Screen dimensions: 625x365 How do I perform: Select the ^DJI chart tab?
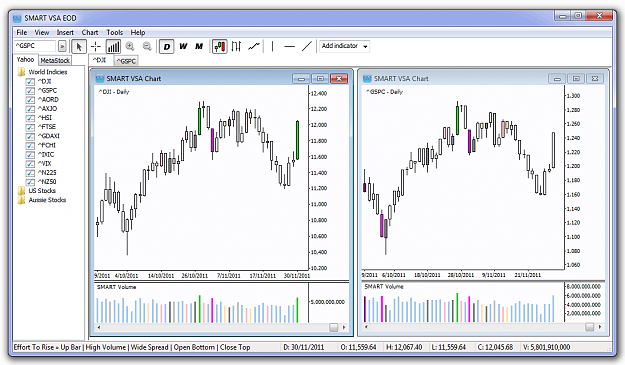(x=100, y=60)
